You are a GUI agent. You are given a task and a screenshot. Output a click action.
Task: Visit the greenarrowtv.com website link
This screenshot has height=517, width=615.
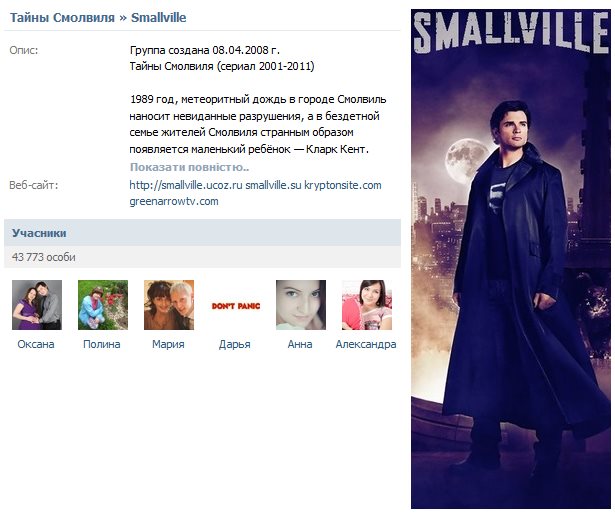pyautogui.click(x=174, y=202)
